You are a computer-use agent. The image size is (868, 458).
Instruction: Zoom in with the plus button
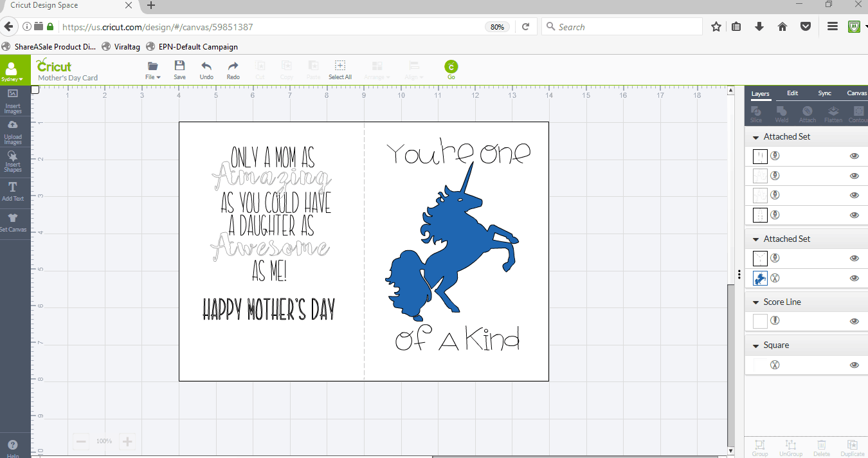[x=127, y=441]
